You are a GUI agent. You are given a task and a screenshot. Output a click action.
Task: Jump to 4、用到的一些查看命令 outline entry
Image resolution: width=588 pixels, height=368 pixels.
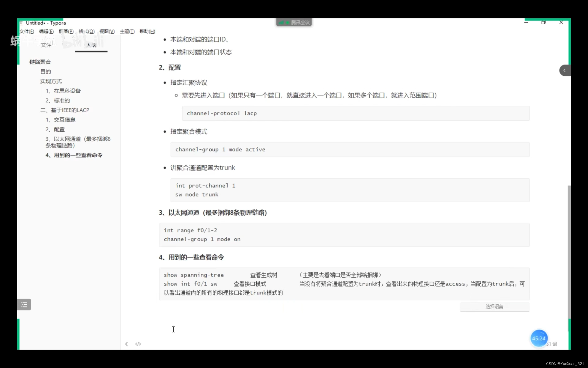point(74,155)
